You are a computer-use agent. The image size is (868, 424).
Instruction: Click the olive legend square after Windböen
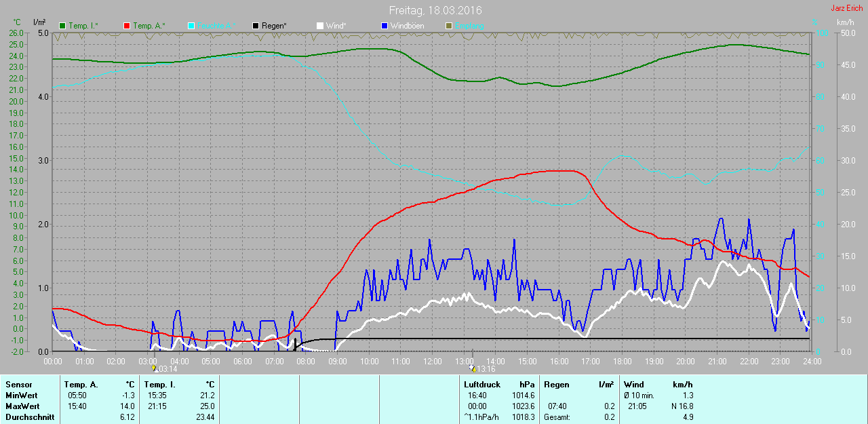pos(448,26)
